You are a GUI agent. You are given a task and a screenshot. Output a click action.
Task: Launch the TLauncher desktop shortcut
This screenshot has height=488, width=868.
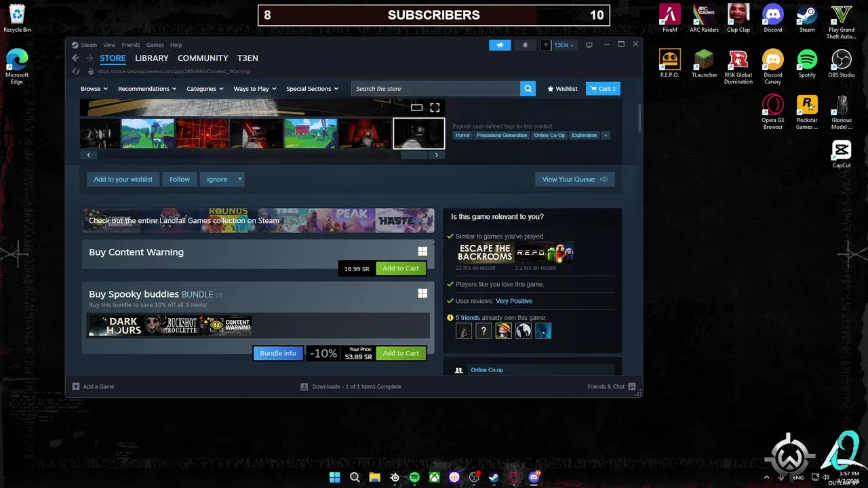pyautogui.click(x=705, y=64)
